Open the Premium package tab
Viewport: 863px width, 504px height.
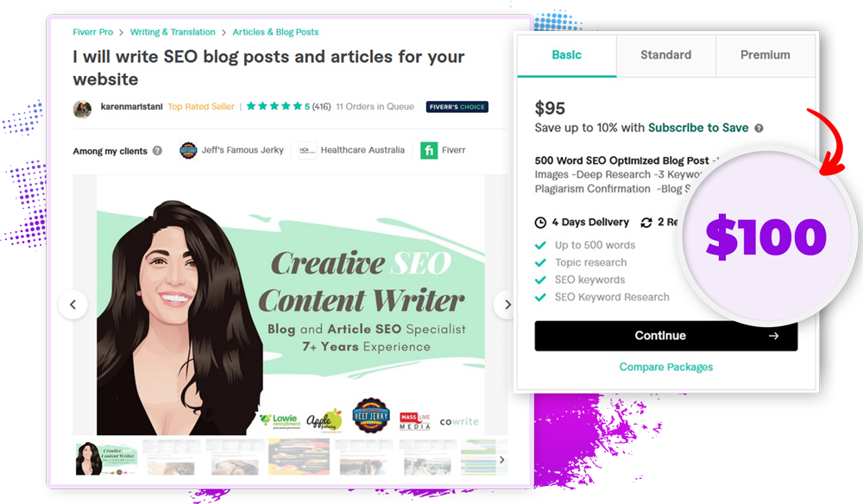pos(765,55)
